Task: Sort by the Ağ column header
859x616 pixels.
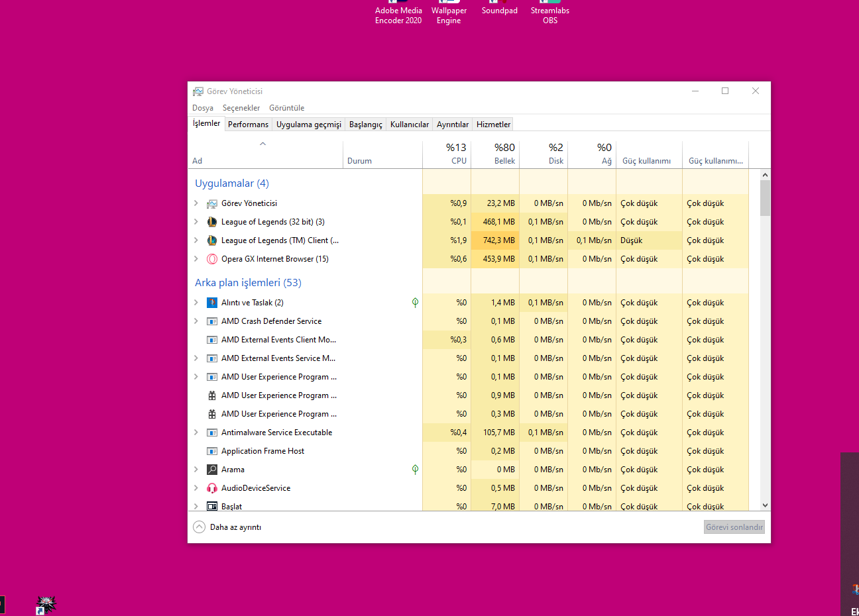Action: point(592,154)
